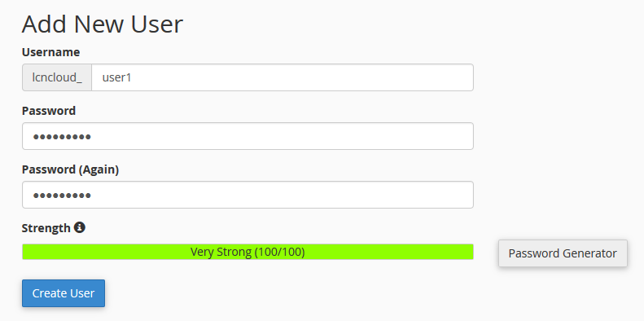Click the Add New User heading
Image resolution: width=644 pixels, height=321 pixels.
click(103, 24)
